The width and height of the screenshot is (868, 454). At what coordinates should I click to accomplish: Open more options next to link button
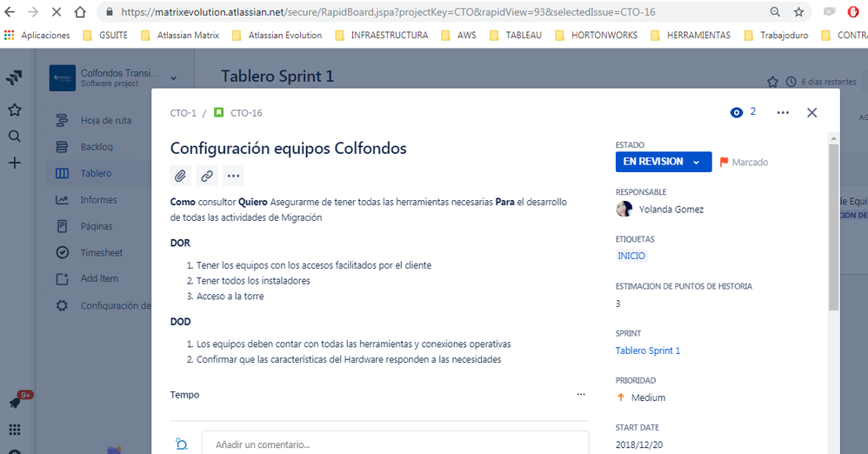[x=234, y=176]
